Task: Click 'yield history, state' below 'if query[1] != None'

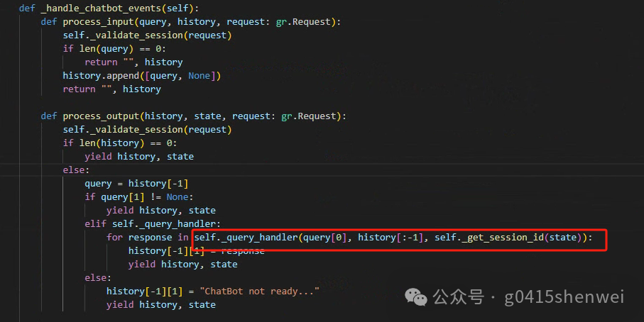Action: (x=161, y=211)
